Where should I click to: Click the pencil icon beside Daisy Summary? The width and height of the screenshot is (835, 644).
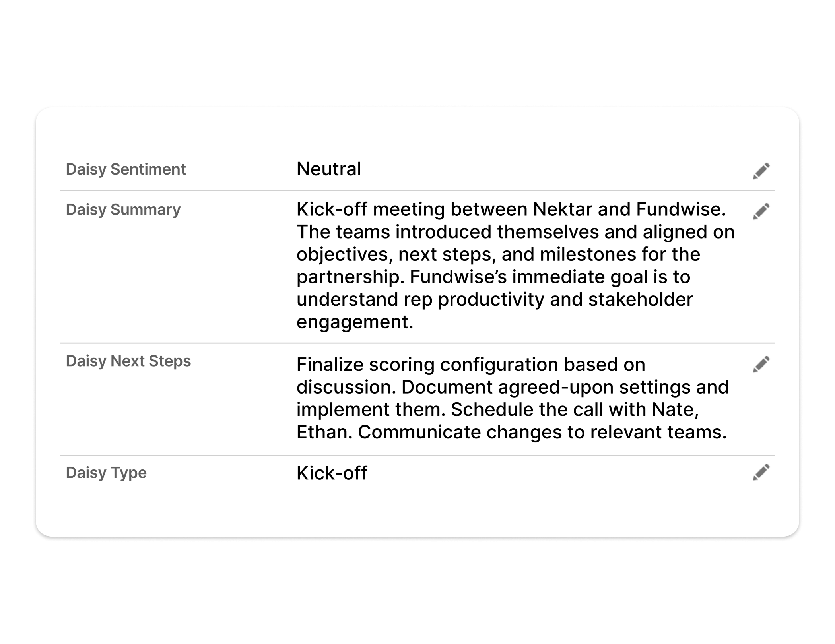pos(761,211)
